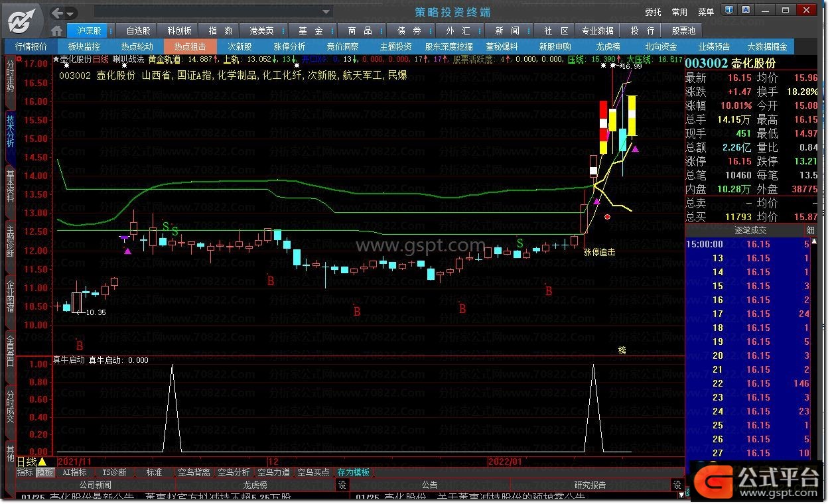Open the 新闻 submenu dots

tap(528, 31)
